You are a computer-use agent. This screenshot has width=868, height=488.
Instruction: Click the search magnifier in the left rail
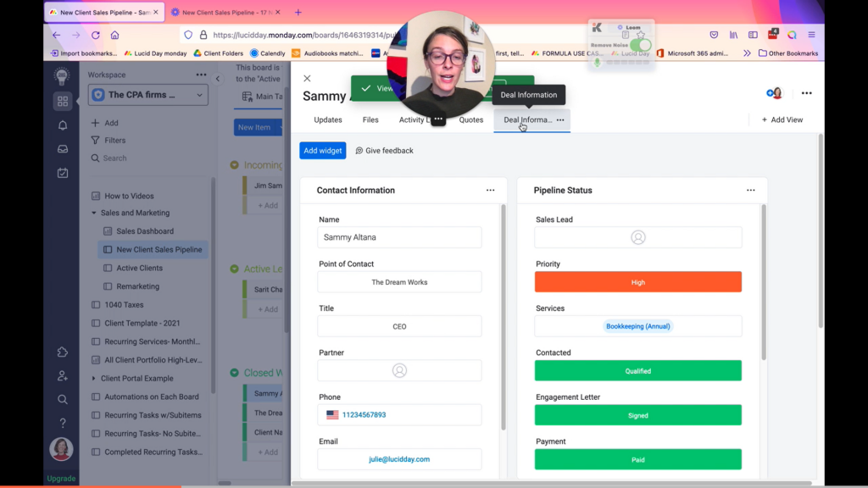(63, 400)
